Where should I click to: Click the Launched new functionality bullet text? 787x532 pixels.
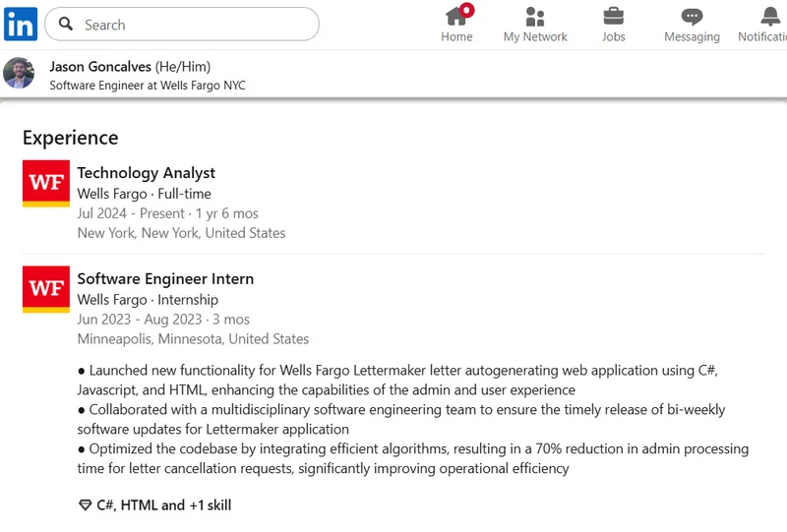click(x=397, y=380)
